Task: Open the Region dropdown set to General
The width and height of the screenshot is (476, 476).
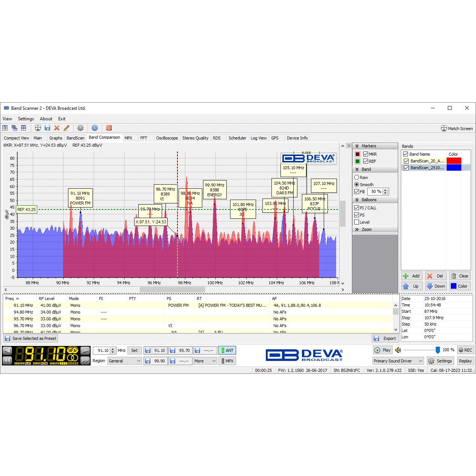Action: coord(124,361)
